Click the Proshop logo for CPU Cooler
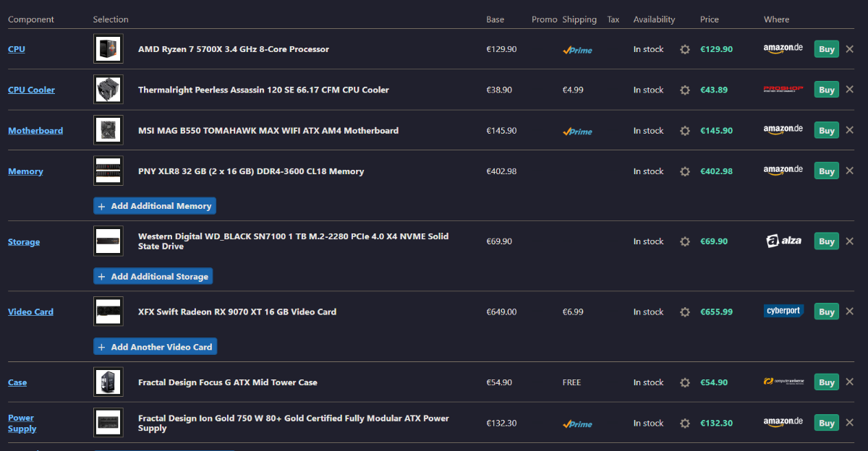 (x=783, y=90)
